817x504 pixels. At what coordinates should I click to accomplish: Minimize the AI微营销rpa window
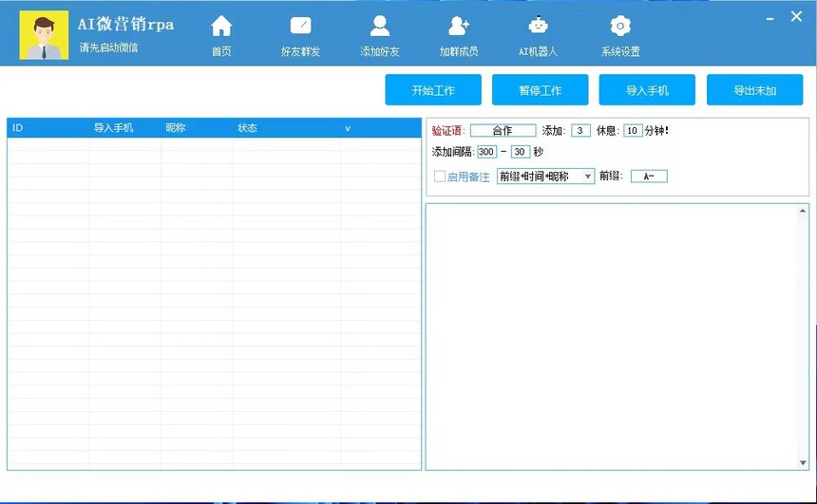tap(771, 17)
